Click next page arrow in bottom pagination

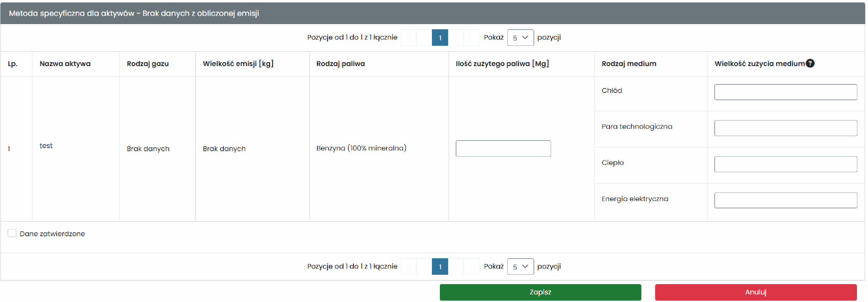pyautogui.click(x=456, y=267)
